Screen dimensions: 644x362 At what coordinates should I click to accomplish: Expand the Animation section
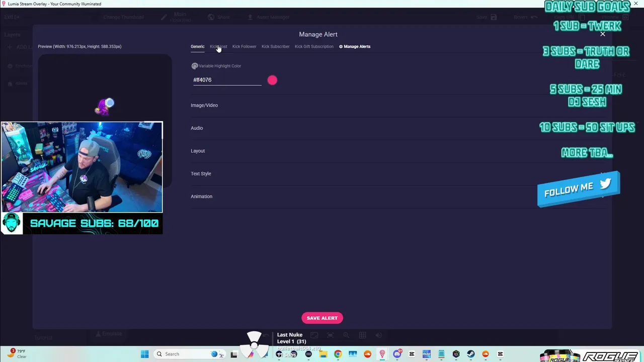coord(397,196)
